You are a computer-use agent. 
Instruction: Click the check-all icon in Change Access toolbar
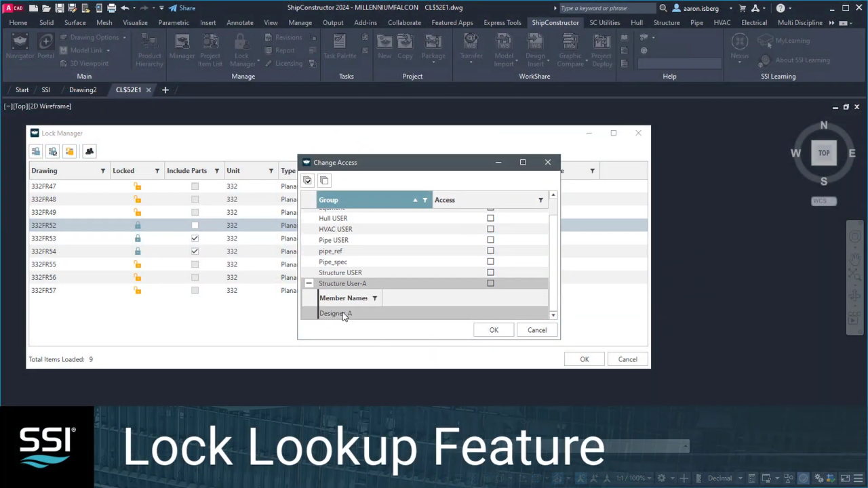coord(307,180)
